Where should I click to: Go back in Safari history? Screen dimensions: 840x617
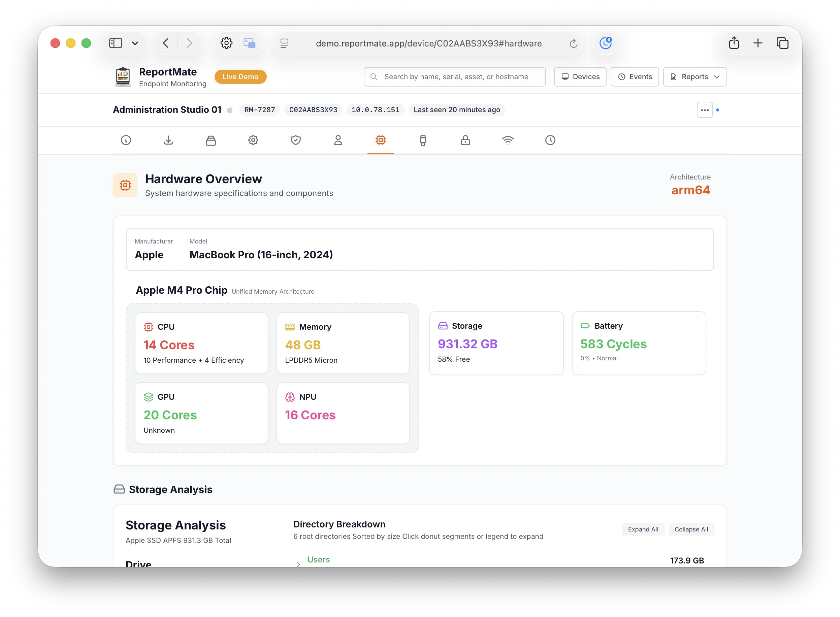[x=166, y=43]
